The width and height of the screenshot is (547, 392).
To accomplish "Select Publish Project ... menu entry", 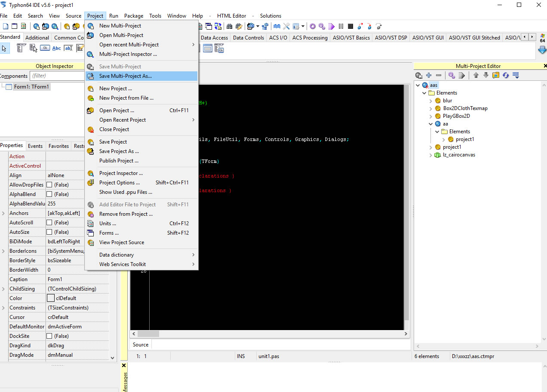I will [x=141, y=161].
